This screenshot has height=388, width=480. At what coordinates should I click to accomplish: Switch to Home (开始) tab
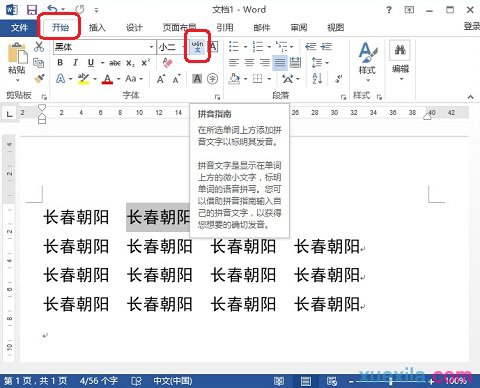click(x=60, y=27)
